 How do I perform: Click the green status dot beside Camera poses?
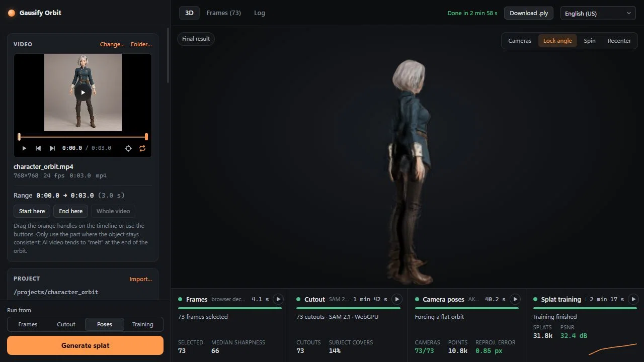(x=417, y=299)
